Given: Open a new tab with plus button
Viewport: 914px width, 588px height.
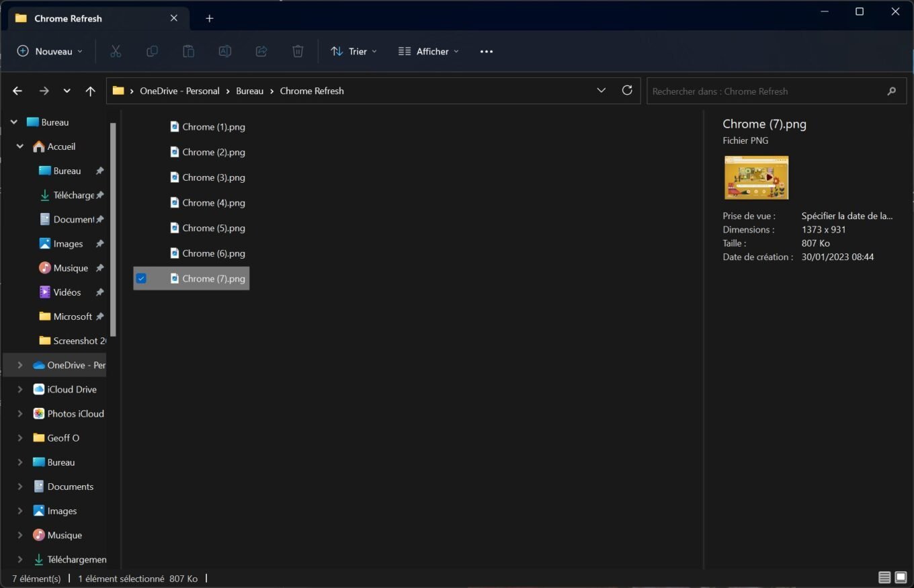Looking at the screenshot, I should click(x=209, y=18).
